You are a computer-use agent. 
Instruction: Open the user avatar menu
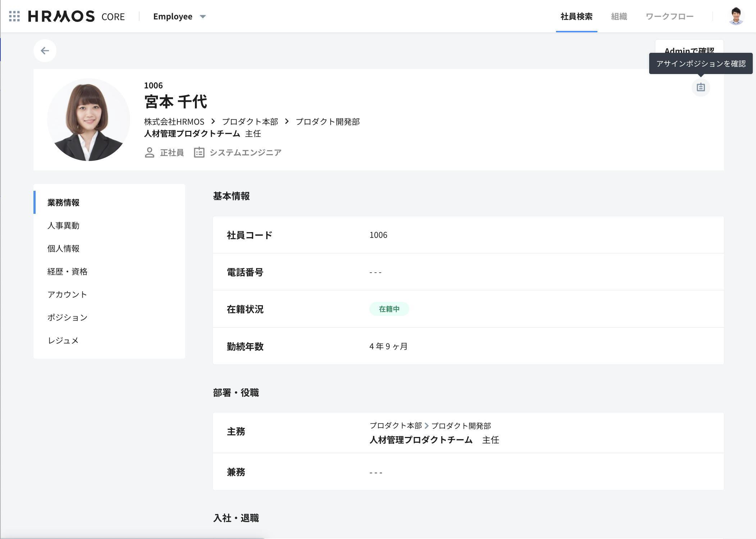point(736,17)
